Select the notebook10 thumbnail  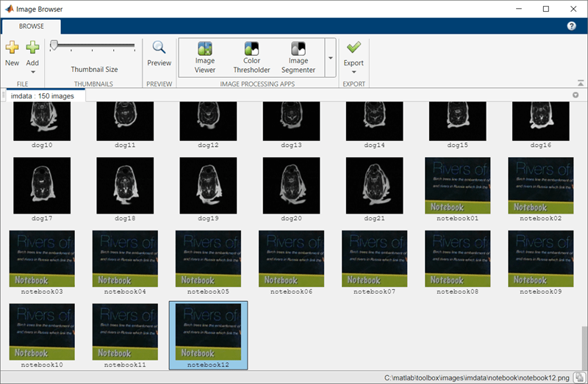click(x=42, y=332)
